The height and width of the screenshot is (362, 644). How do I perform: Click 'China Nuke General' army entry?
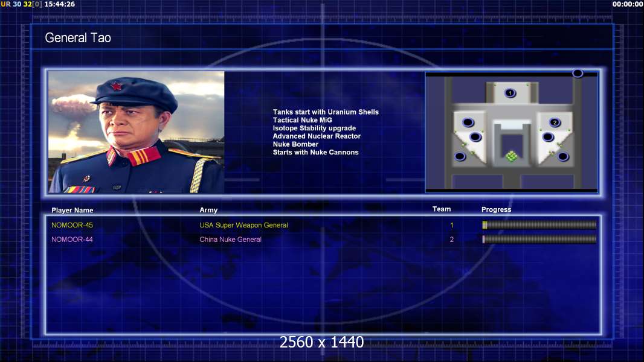pyautogui.click(x=230, y=240)
